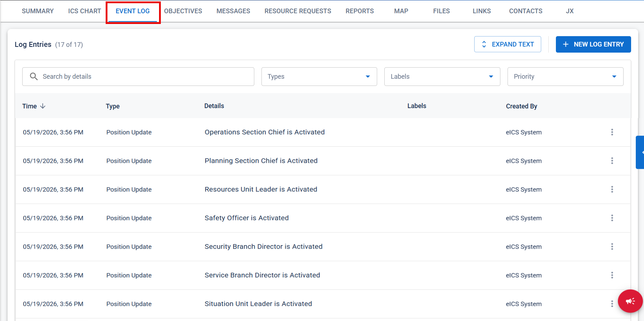Open options menu for Planning Section Chief entry
The width and height of the screenshot is (644, 321).
tap(612, 161)
